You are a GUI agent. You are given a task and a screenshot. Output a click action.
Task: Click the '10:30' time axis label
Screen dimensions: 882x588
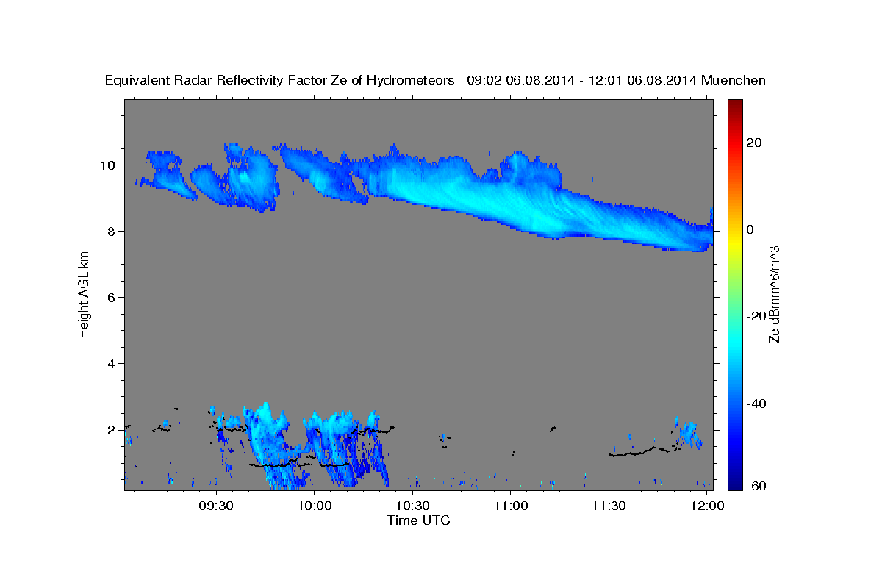(x=413, y=506)
